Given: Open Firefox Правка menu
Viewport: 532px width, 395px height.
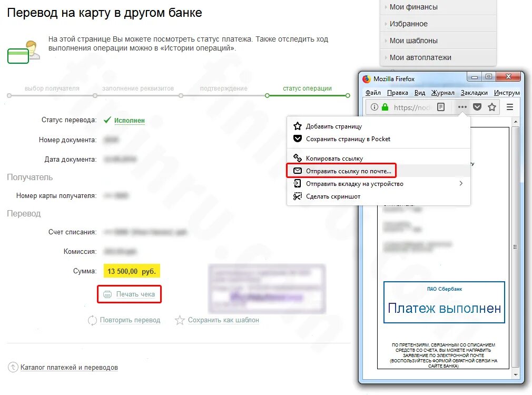Looking at the screenshot, I should coord(397,93).
